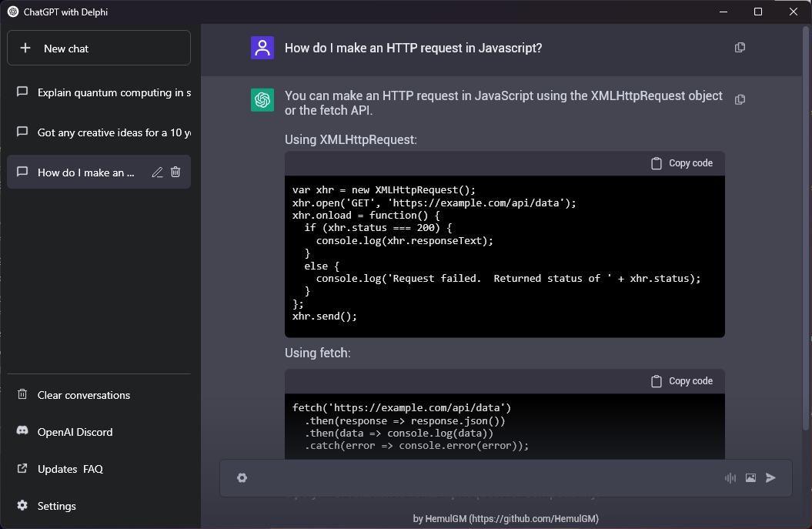The width and height of the screenshot is (812, 529).
Task: Open chat options gear in input bar
Action: click(242, 478)
